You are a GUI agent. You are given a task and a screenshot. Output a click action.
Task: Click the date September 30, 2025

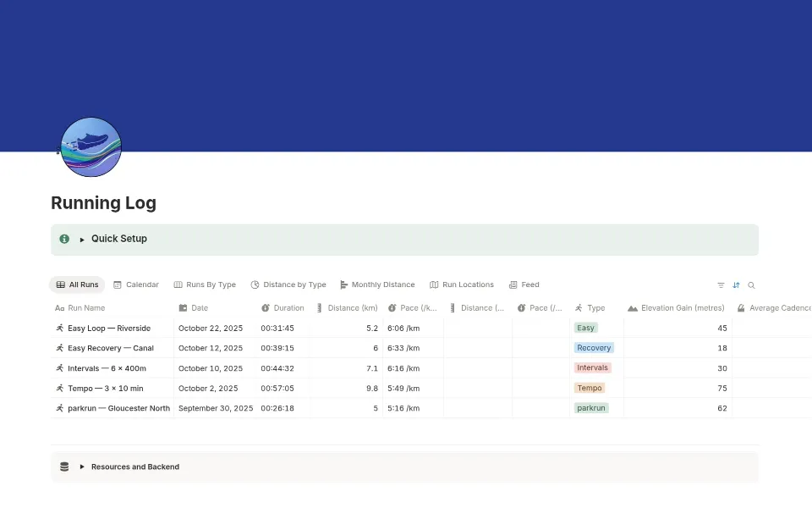coord(216,408)
